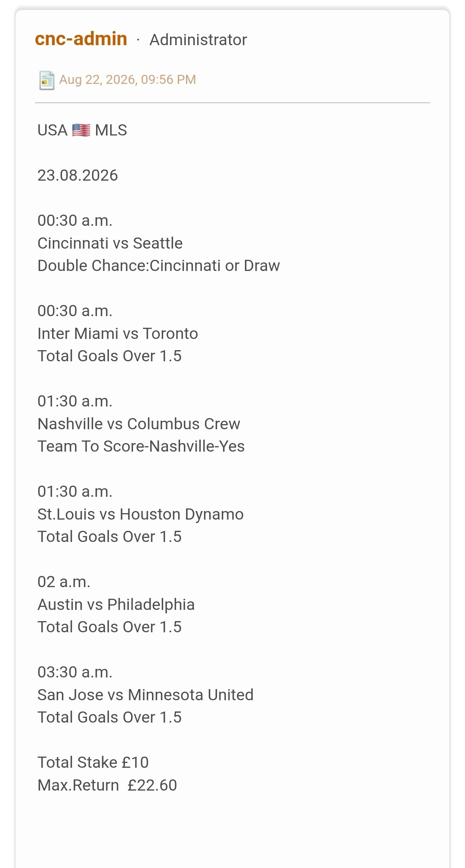Select the Inter Miami vs Toronto fixture

pyautogui.click(x=118, y=333)
